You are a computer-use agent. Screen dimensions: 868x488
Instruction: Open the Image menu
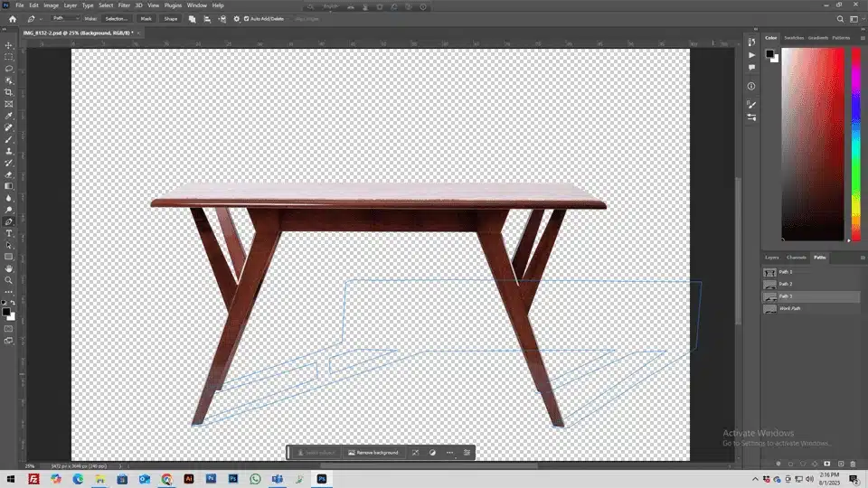click(x=51, y=5)
